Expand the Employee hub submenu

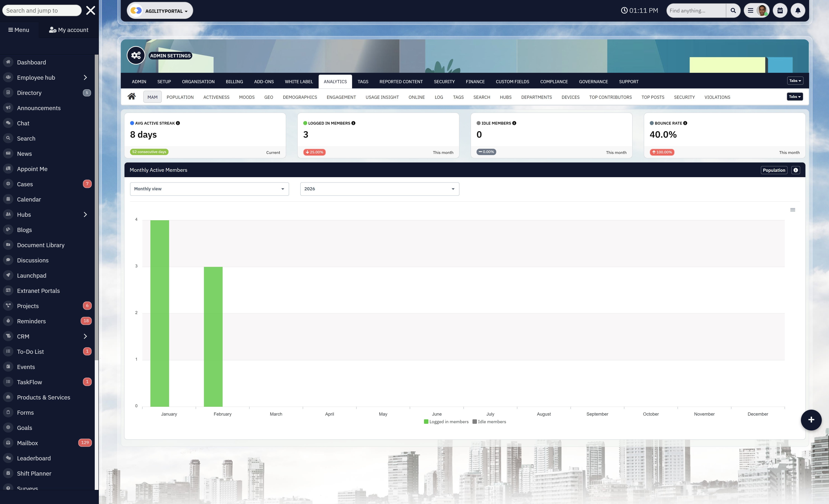click(x=85, y=78)
